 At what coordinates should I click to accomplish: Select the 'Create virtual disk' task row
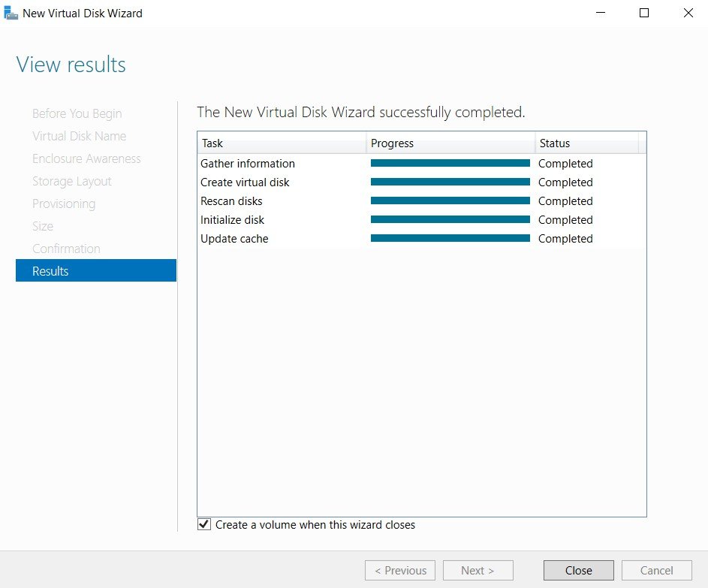(422, 182)
